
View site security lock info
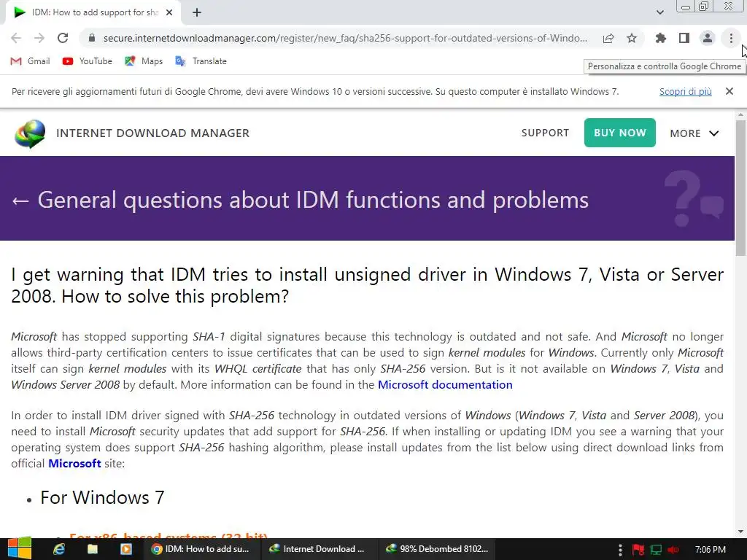(92, 38)
